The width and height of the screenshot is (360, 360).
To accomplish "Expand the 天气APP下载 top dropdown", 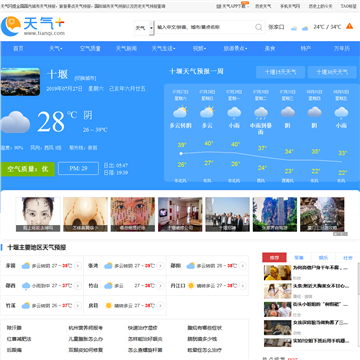I will pos(248,6).
